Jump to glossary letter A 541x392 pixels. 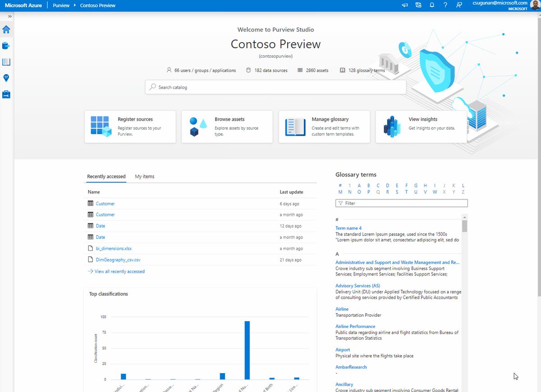tap(359, 185)
